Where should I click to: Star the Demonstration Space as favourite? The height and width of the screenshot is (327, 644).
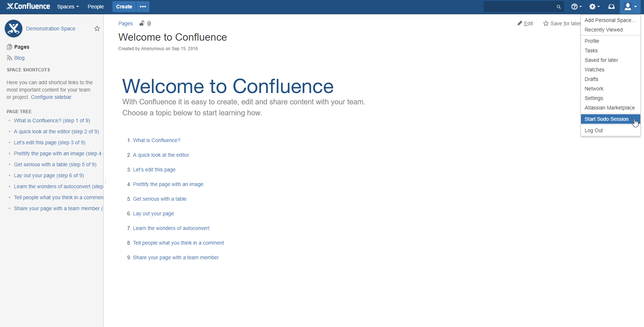[97, 29]
